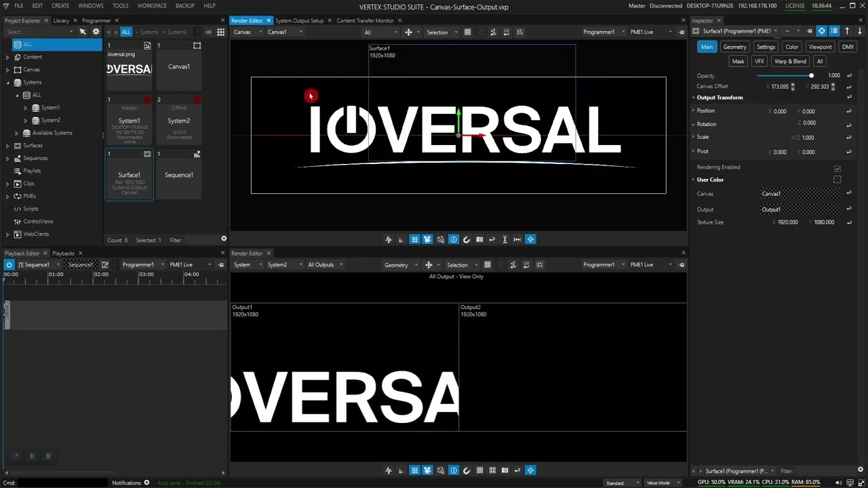The height and width of the screenshot is (488, 868).
Task: Open the BACKUP menu
Action: 185,5
